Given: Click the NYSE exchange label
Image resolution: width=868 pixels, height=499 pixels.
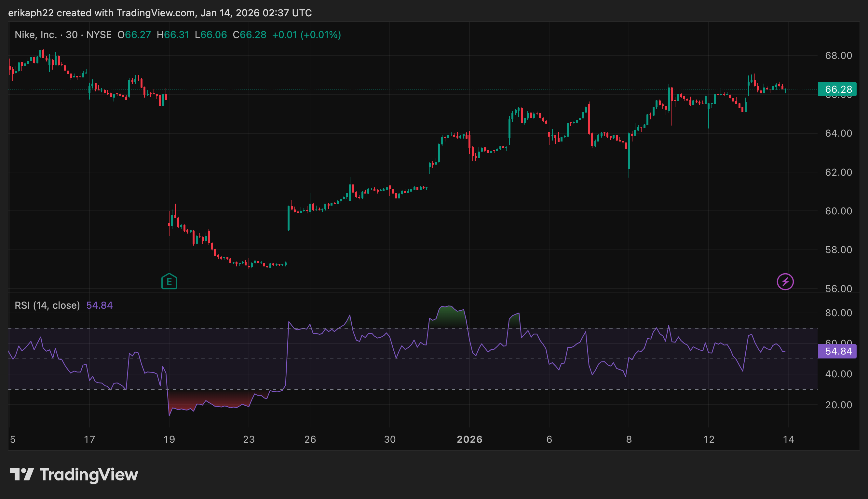Looking at the screenshot, I should 99,35.
